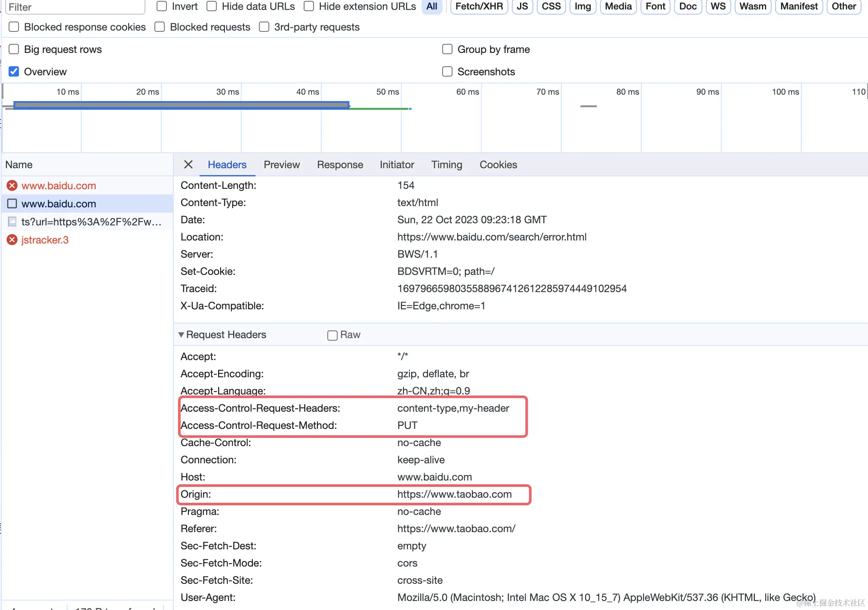Open the Timing tab
This screenshot has height=610, width=868.
click(446, 165)
